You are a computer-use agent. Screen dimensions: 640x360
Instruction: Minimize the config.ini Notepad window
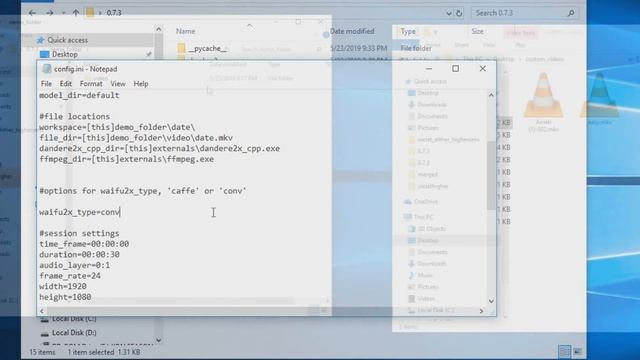[429, 69]
